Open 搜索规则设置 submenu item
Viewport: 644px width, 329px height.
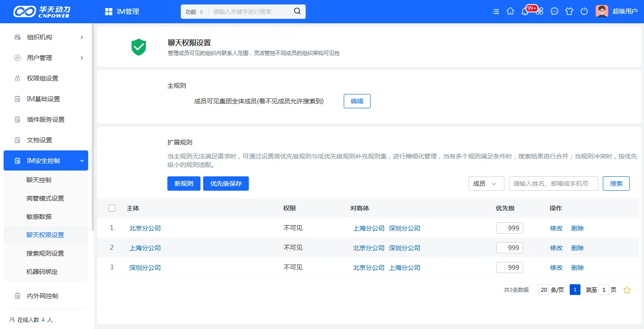point(45,253)
